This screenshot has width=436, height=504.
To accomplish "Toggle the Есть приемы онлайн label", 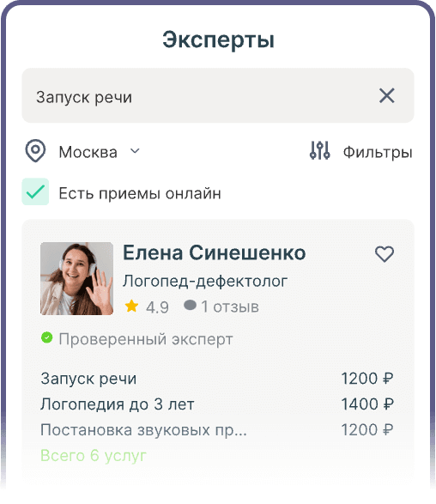I will point(140,193).
